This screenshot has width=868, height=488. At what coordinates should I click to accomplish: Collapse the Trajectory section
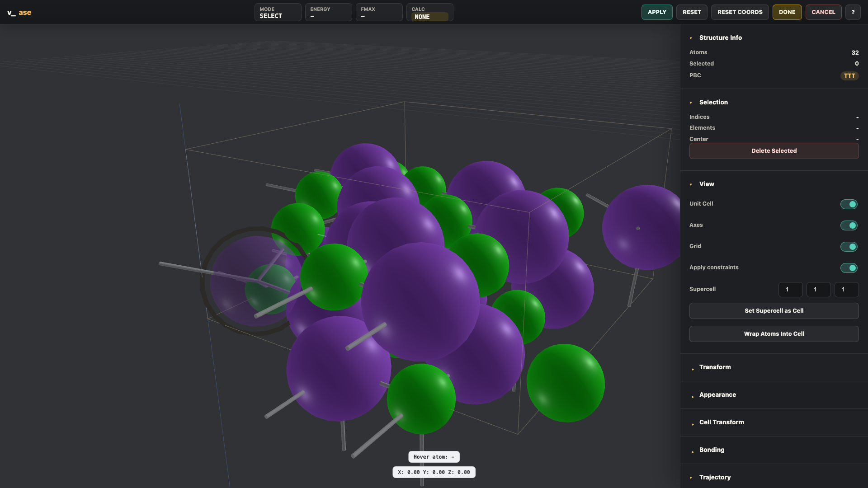point(715,478)
